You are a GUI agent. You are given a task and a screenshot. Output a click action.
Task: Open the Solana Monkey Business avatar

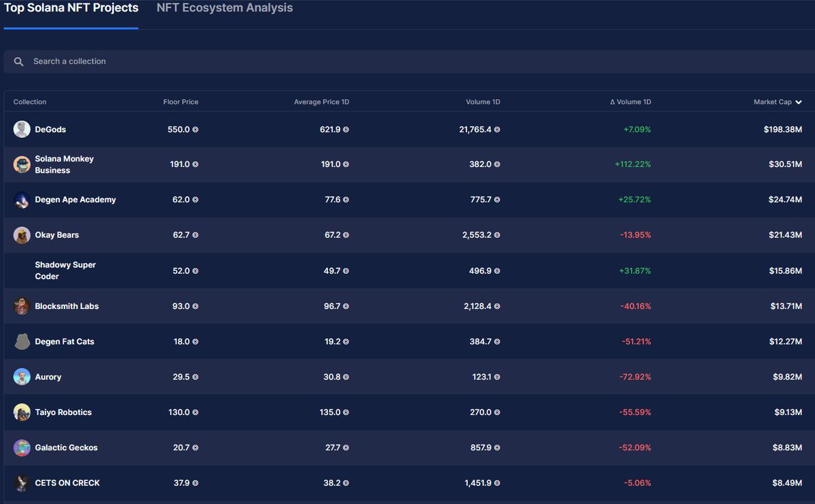click(x=22, y=164)
